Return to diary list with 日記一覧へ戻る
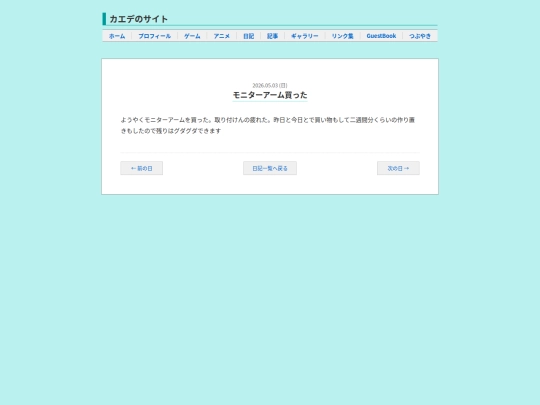Viewport: 540px width, 405px height. pos(270,168)
